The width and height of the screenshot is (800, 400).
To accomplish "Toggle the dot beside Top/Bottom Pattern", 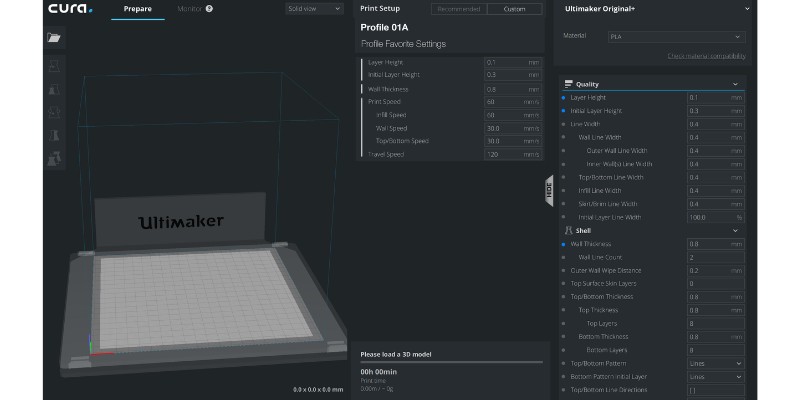I will coord(563,364).
